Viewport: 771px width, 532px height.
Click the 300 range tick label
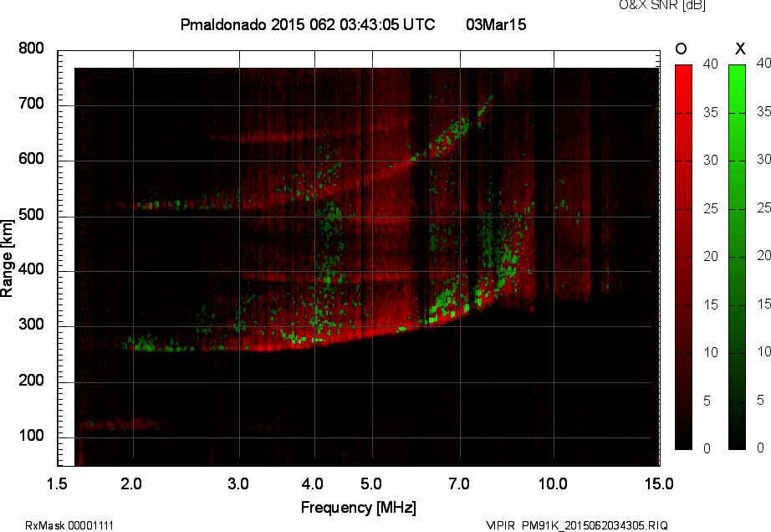(31, 325)
